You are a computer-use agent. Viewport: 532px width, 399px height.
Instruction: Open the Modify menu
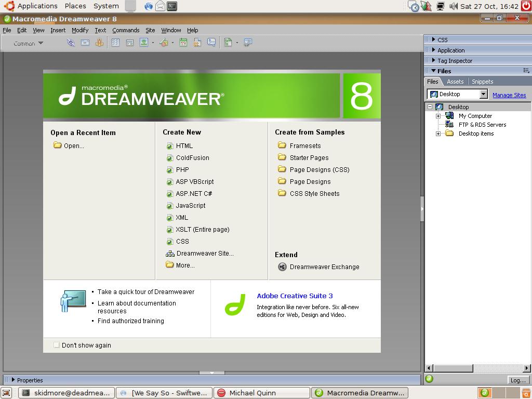[79, 30]
